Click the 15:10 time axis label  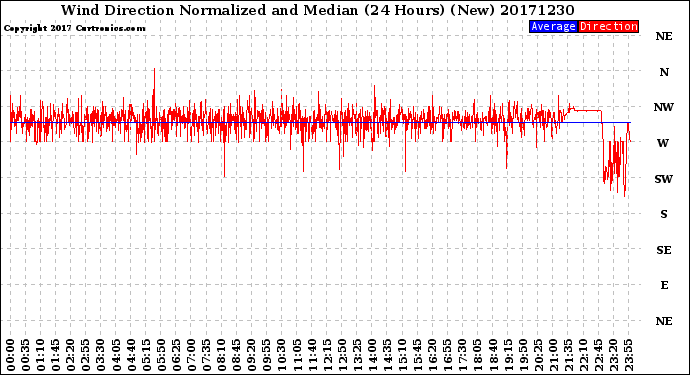coord(402,355)
